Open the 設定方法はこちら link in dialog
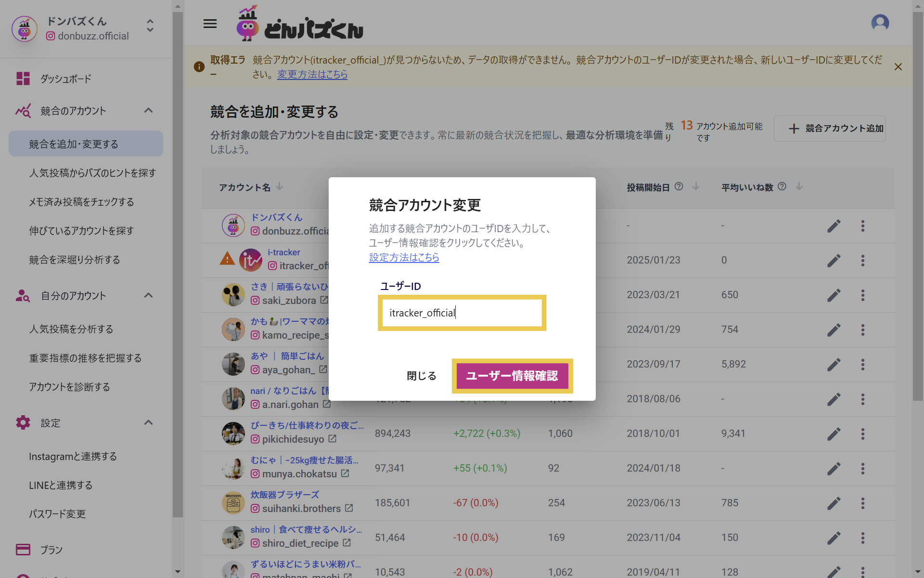Viewport: 924px width, 578px height. click(404, 258)
